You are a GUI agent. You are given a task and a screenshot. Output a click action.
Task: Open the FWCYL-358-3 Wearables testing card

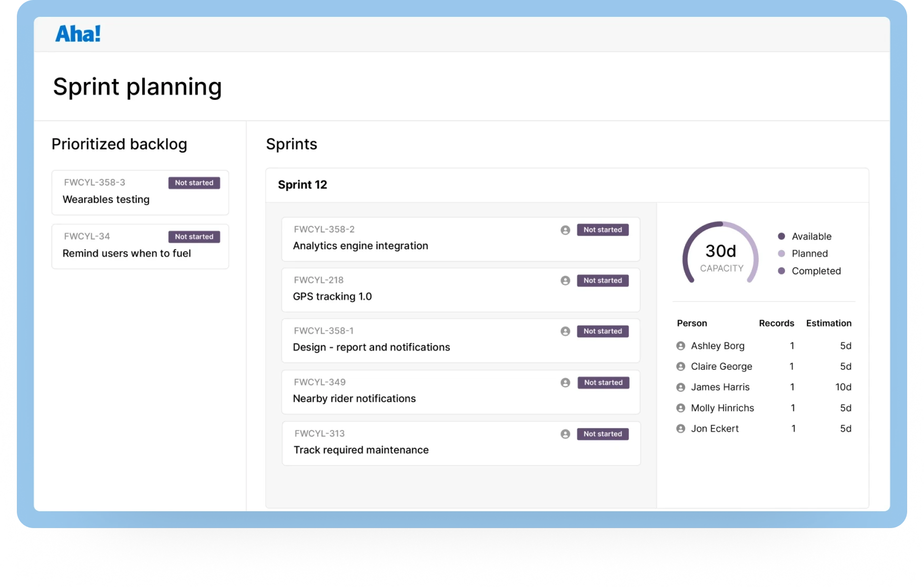point(140,193)
